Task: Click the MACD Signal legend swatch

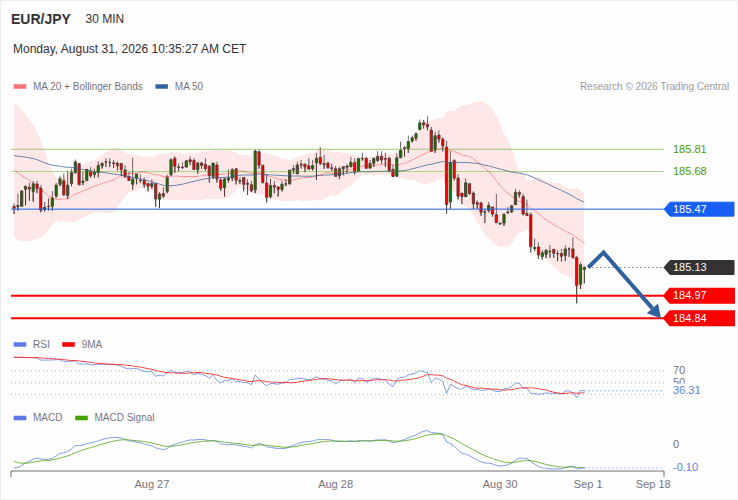Action: tap(81, 418)
